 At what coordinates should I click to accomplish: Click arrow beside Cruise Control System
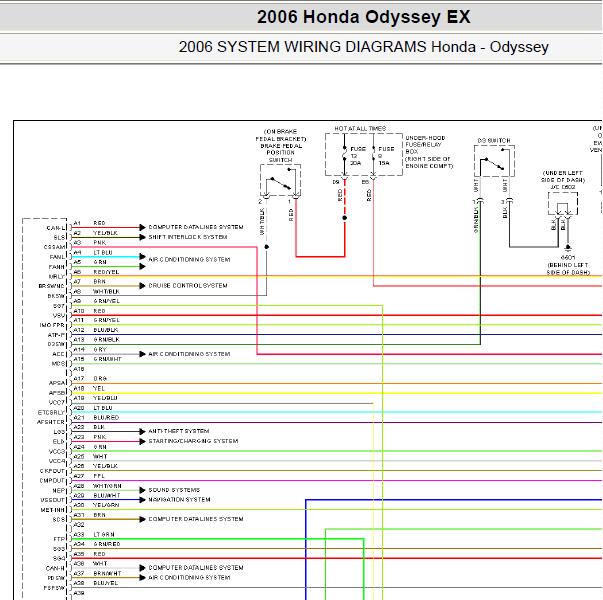(x=142, y=286)
